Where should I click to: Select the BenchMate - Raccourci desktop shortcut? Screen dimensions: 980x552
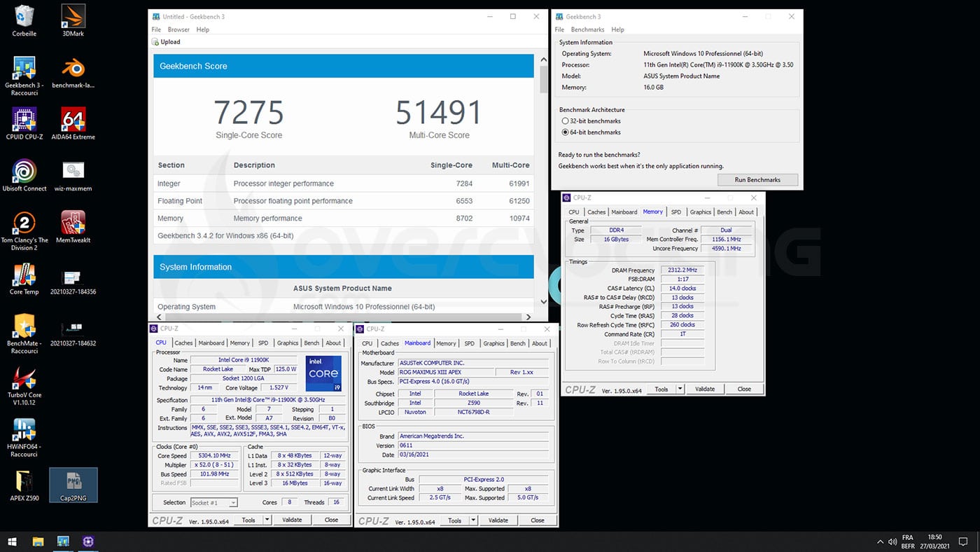24,335
